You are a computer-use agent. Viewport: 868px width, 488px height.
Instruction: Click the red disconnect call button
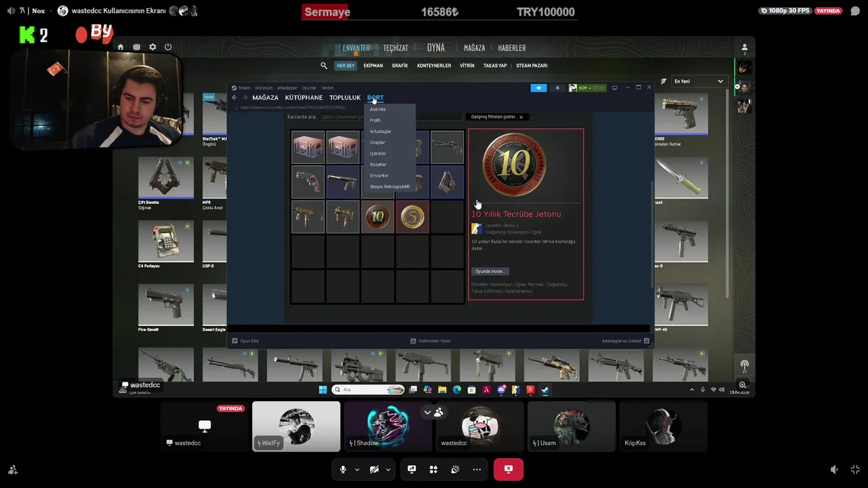point(509,469)
